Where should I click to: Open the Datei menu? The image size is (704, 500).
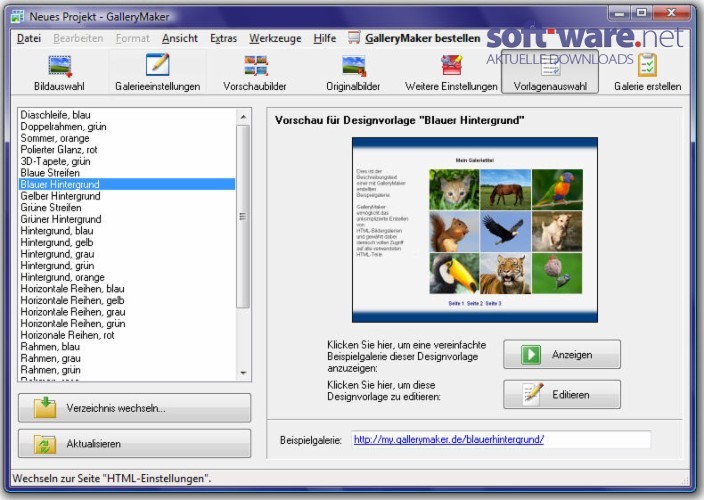tap(29, 39)
